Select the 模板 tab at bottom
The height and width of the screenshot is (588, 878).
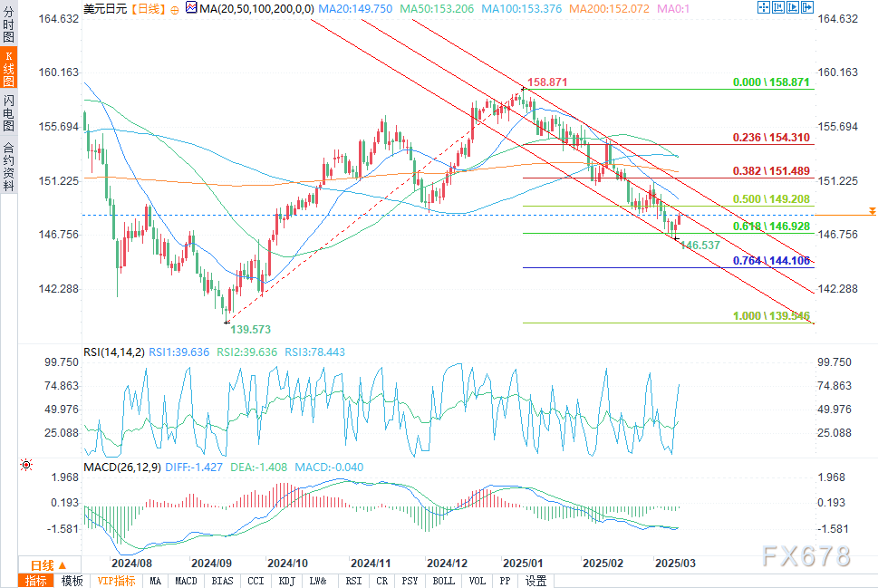tap(72, 581)
